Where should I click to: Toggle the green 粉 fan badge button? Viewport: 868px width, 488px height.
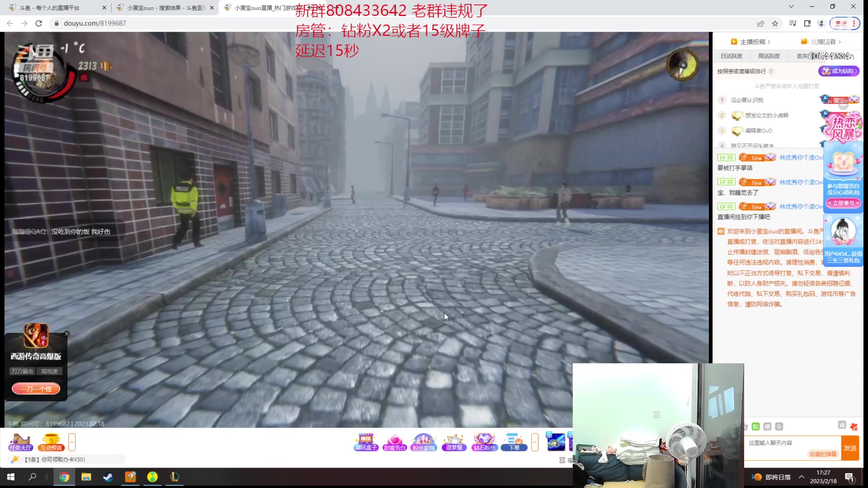(x=755, y=427)
